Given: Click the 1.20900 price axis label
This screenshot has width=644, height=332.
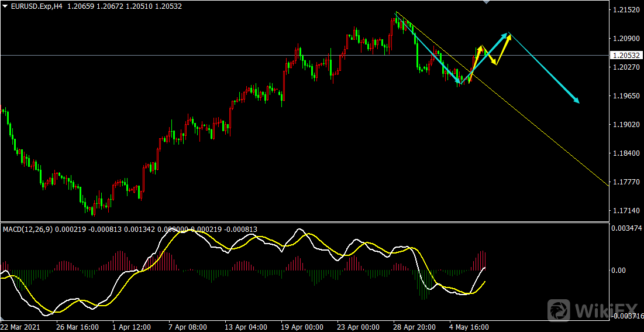Looking at the screenshot, I should tap(625, 39).
